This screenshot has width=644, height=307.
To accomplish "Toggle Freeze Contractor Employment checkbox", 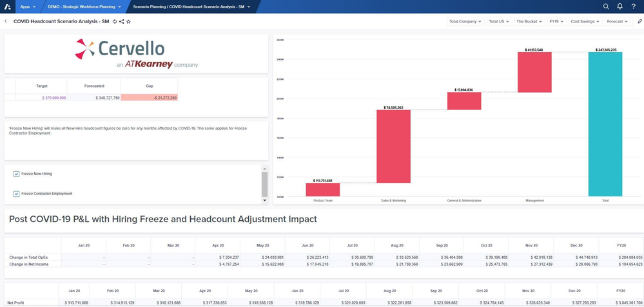I will (16, 194).
